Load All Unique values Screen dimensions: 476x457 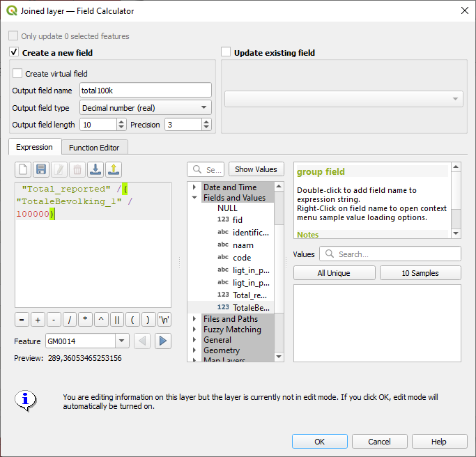click(334, 273)
